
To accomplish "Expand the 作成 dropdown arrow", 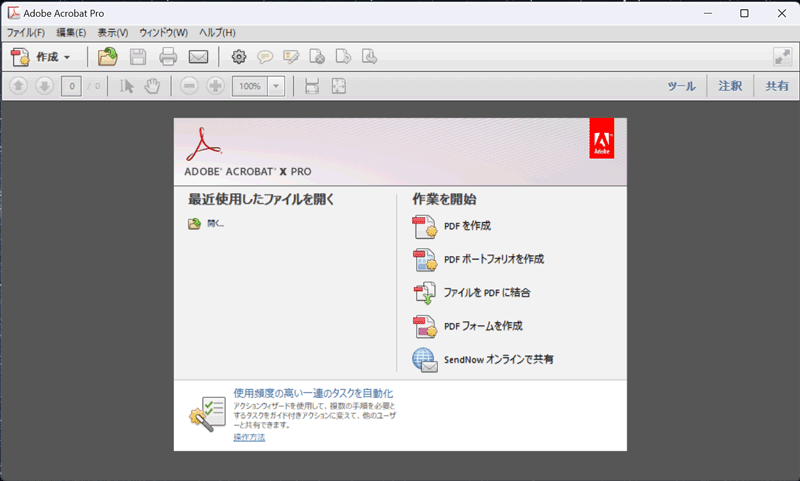I will tap(67, 57).
